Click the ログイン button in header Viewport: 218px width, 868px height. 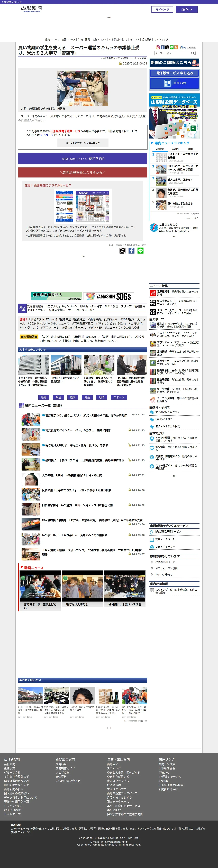pyautogui.click(x=187, y=9)
